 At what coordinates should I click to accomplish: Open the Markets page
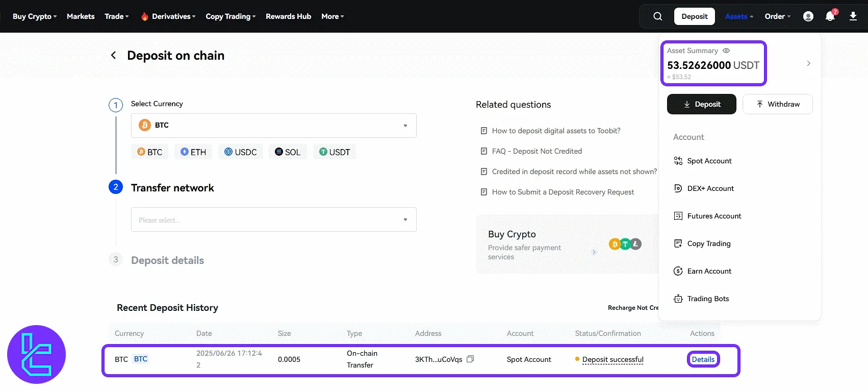81,16
